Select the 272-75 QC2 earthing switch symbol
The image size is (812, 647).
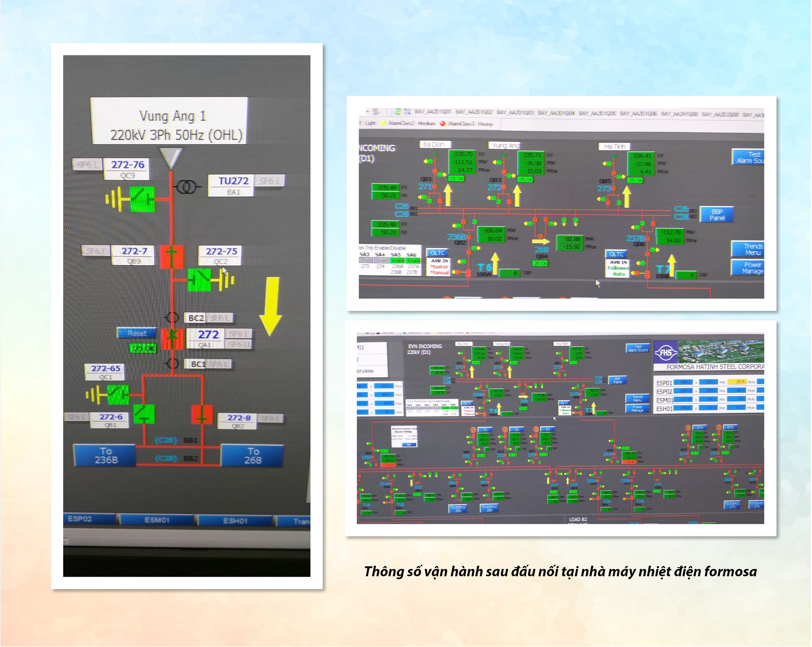199,280
